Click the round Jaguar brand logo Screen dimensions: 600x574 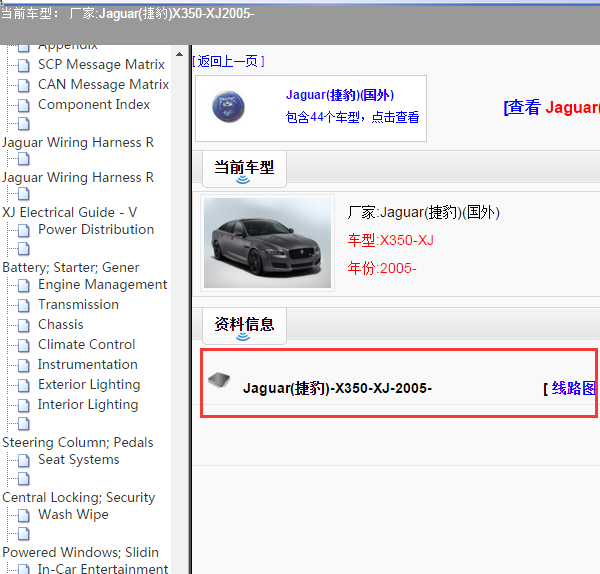point(228,107)
